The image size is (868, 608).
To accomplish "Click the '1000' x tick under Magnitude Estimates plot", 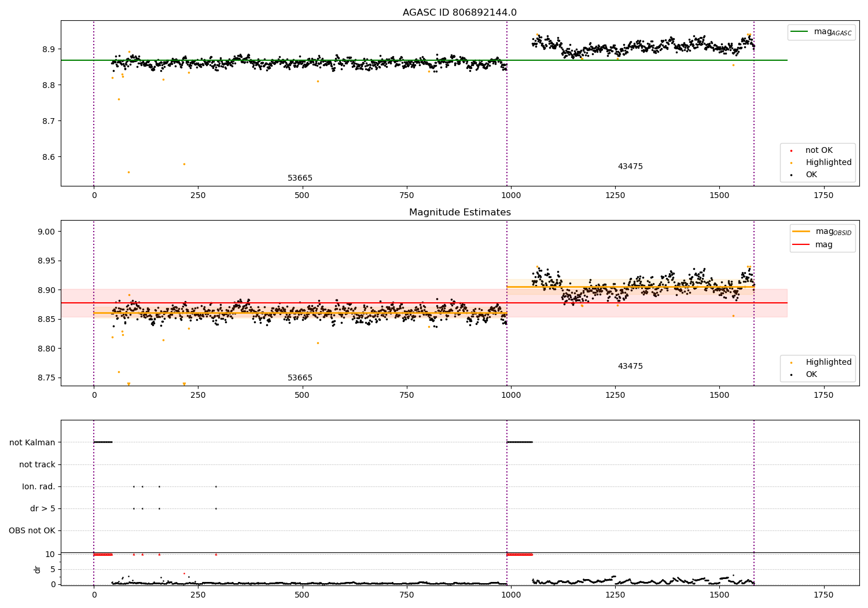I will pos(511,395).
